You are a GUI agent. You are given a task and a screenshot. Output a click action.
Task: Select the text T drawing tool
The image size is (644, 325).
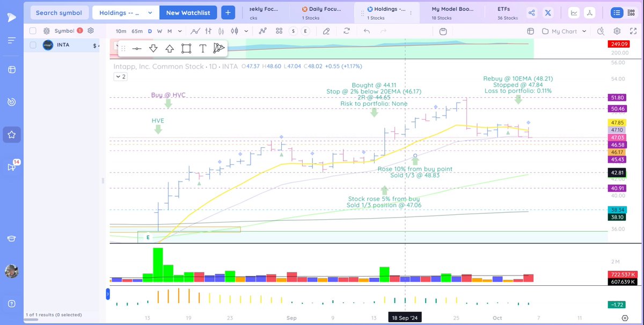click(x=202, y=48)
